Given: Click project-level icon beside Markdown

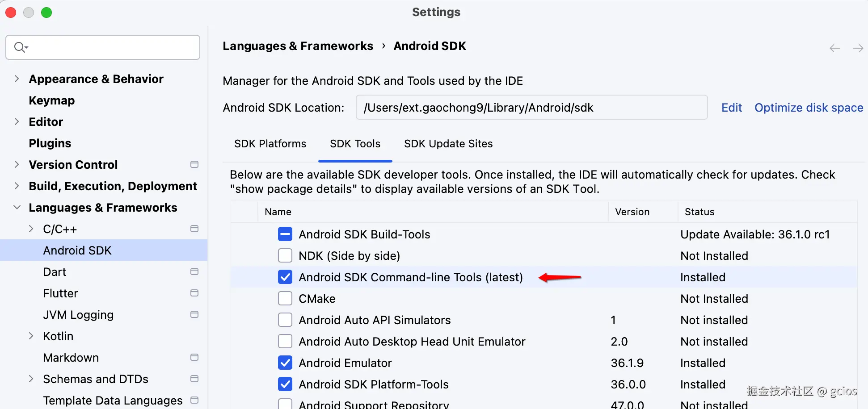Looking at the screenshot, I should (194, 358).
